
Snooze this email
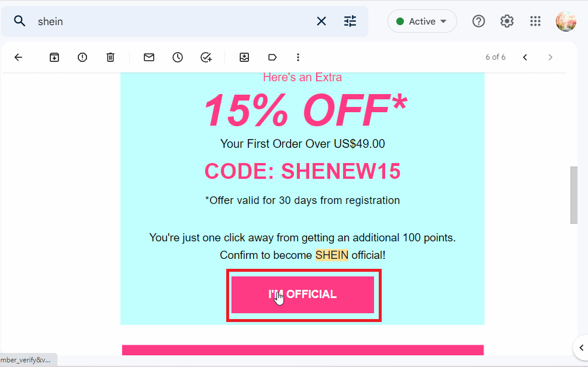pos(178,57)
